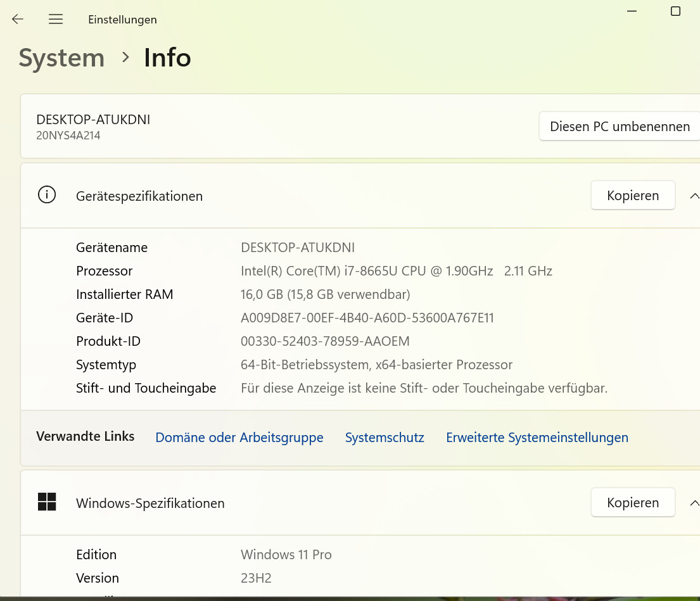Click the Stift- und Toucheingabe label

click(146, 388)
